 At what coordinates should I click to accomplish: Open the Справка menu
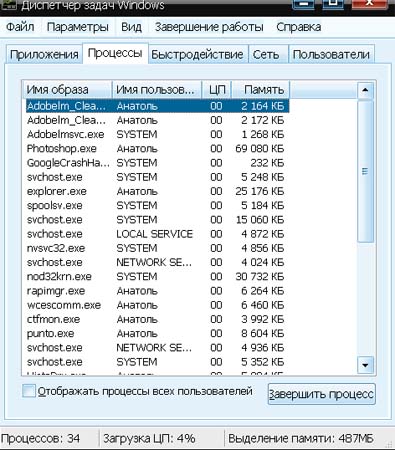pyautogui.click(x=299, y=27)
